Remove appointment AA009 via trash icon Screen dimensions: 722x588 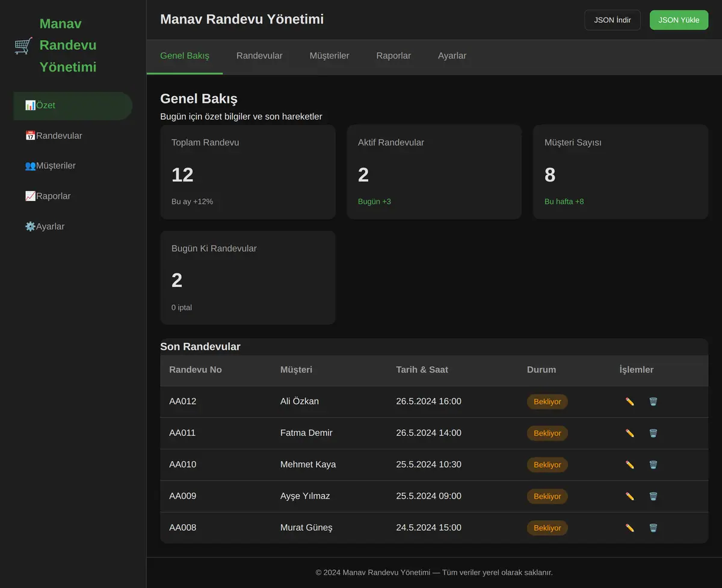653,496
